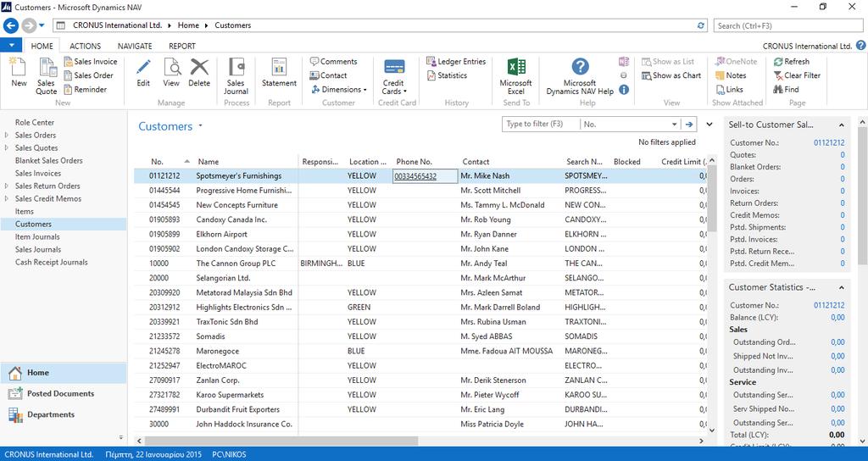Open Posted Documents navigation section
Image resolution: width=868 pixels, height=461 pixels.
coord(63,394)
